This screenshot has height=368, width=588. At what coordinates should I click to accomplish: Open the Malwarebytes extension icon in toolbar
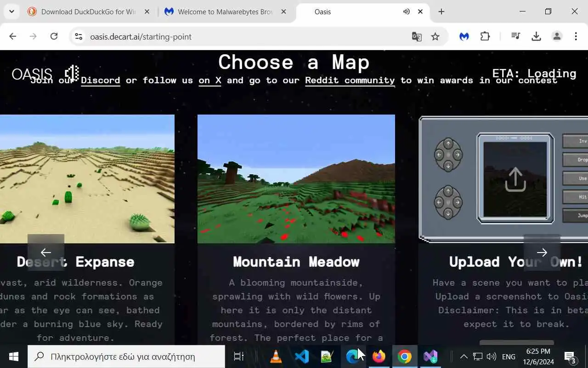(464, 36)
